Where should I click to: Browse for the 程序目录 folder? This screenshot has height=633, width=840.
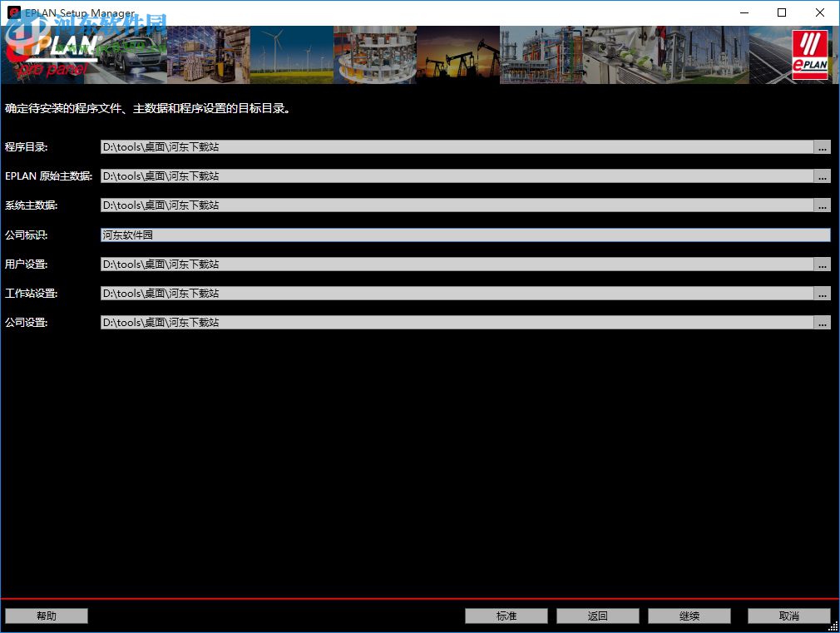coord(823,146)
